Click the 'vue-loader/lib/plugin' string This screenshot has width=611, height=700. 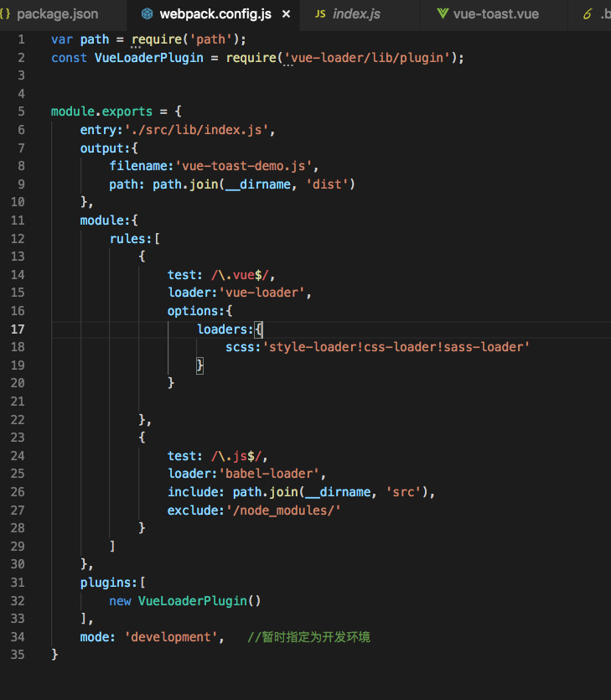click(367, 58)
